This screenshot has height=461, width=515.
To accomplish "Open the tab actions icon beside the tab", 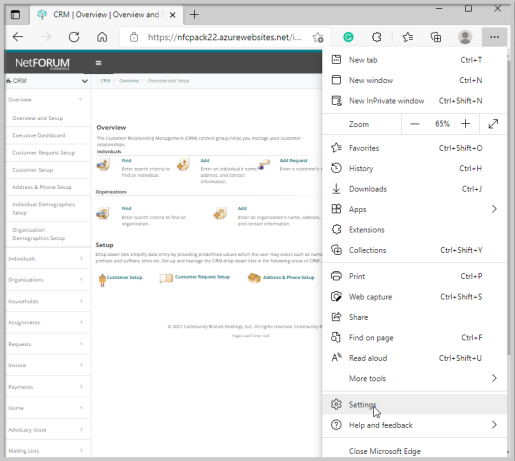I will [15, 15].
